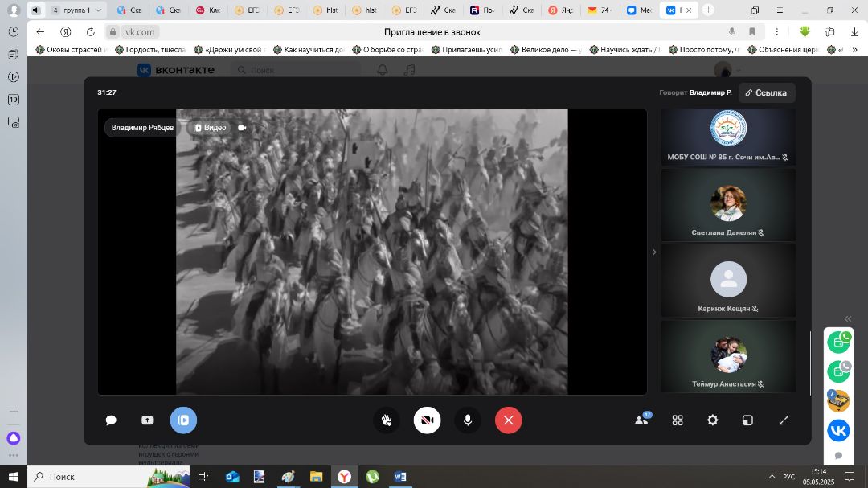Bookmark this page icon
Viewport: 868px width, 488px height.
point(751,31)
